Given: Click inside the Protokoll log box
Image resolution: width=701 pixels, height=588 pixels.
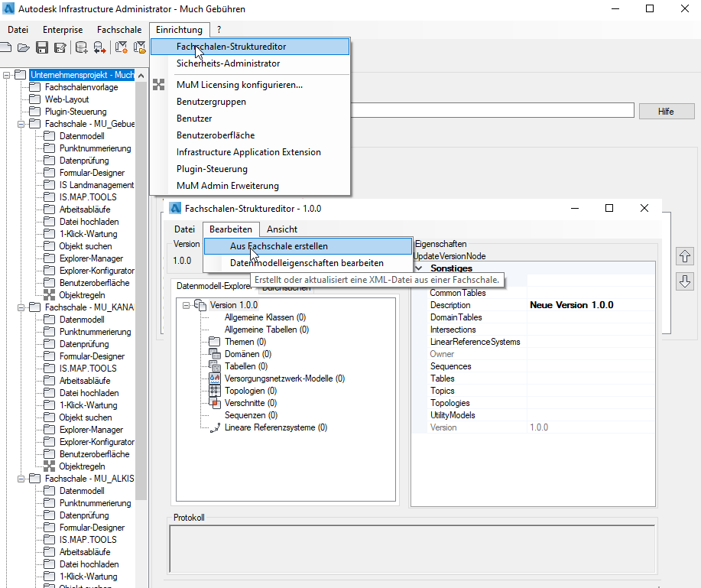Looking at the screenshot, I should (x=412, y=549).
